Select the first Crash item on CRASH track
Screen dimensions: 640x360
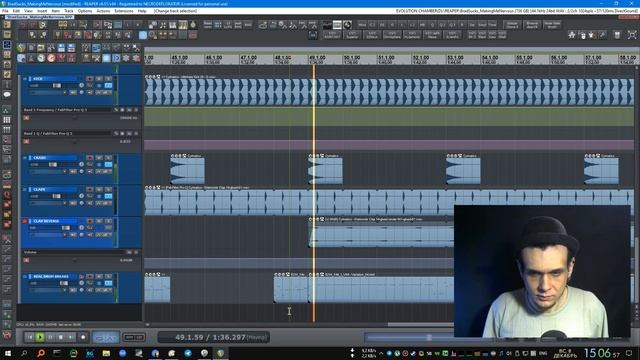pyautogui.click(x=187, y=171)
